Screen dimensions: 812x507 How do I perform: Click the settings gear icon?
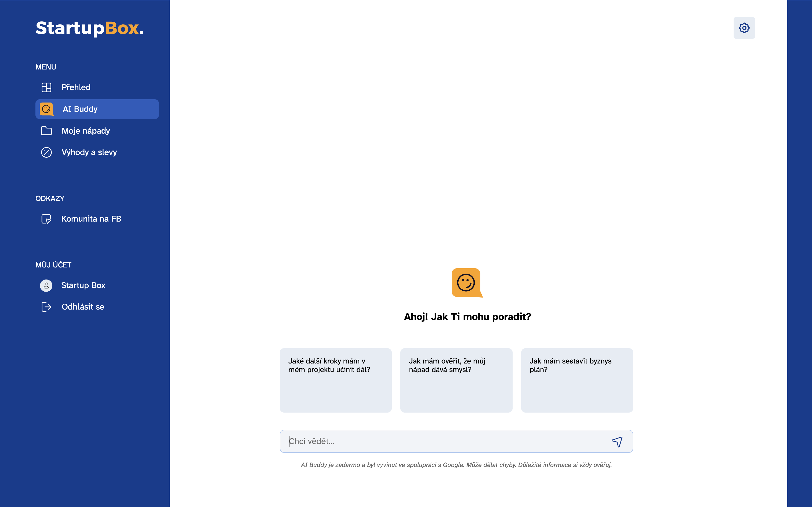click(744, 28)
